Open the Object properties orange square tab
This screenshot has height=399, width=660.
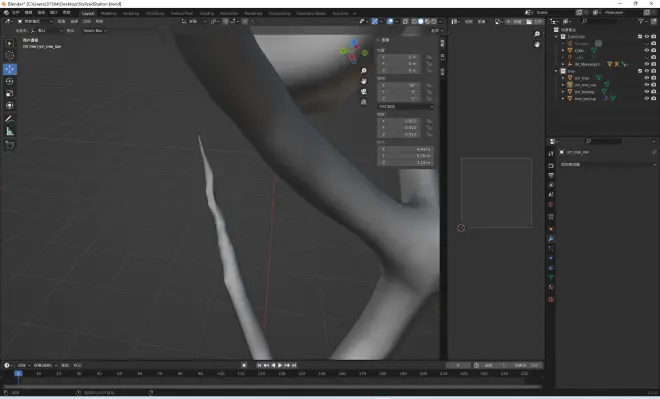pos(551,229)
